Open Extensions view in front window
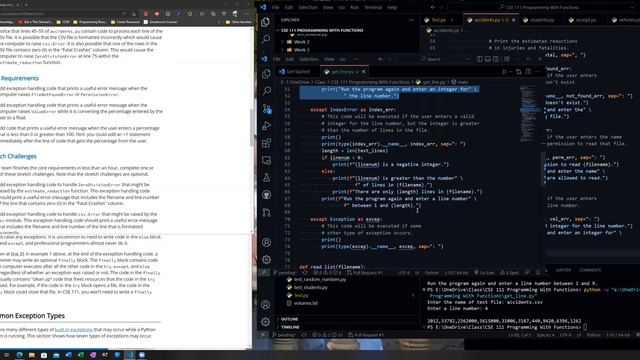Screen dimensions: 640x360 point(267,143)
